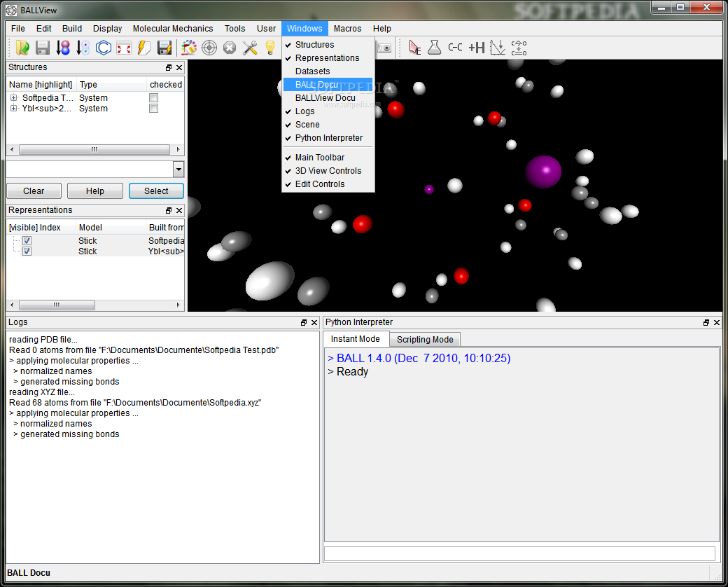
Task: Check the Softpedia T... system checkbox
Action: point(154,97)
